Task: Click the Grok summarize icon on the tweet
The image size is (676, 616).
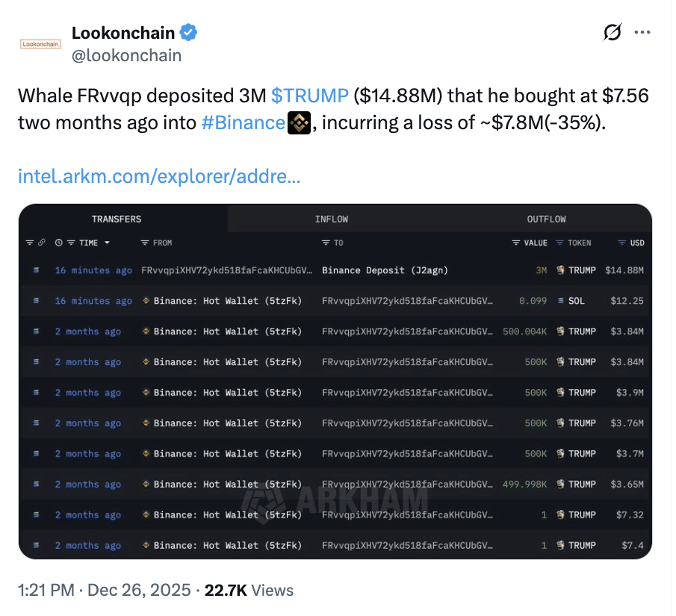Action: [x=612, y=33]
